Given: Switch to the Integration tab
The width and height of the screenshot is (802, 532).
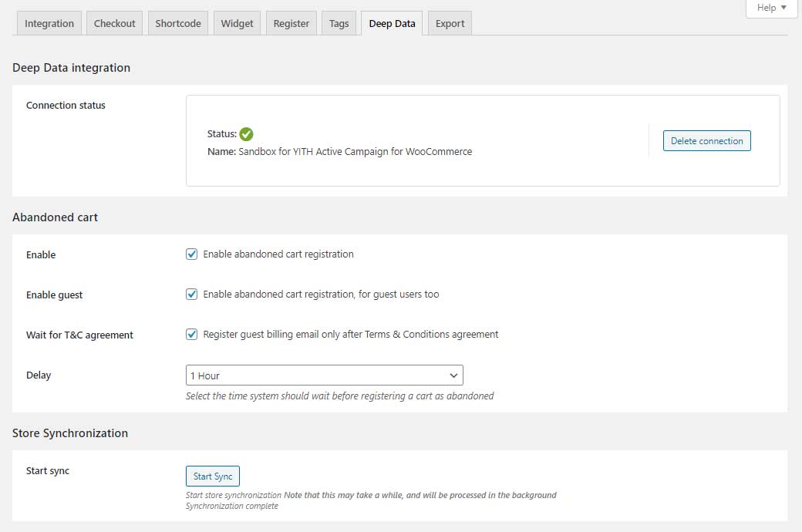Looking at the screenshot, I should tap(49, 23).
